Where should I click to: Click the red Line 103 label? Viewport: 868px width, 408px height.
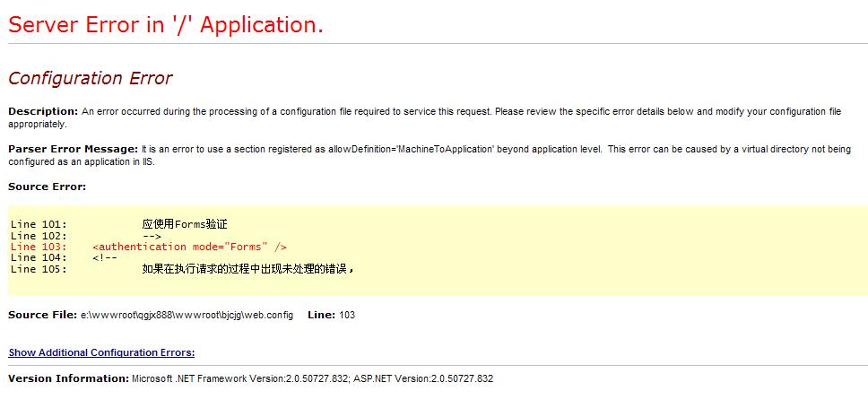point(39,247)
